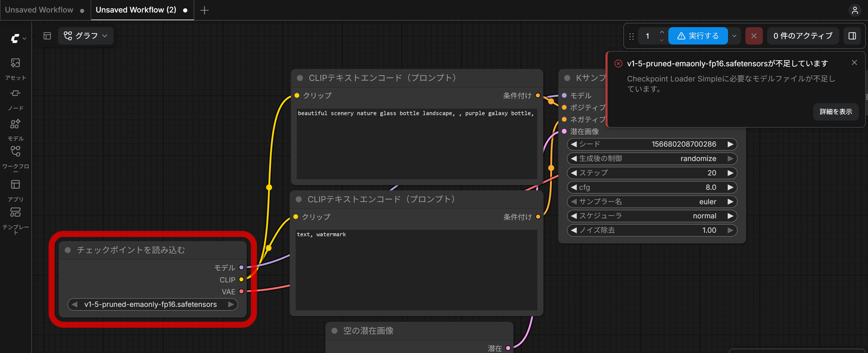Click the CLIP output port on checkpoint node
The image size is (868, 353).
[241, 280]
